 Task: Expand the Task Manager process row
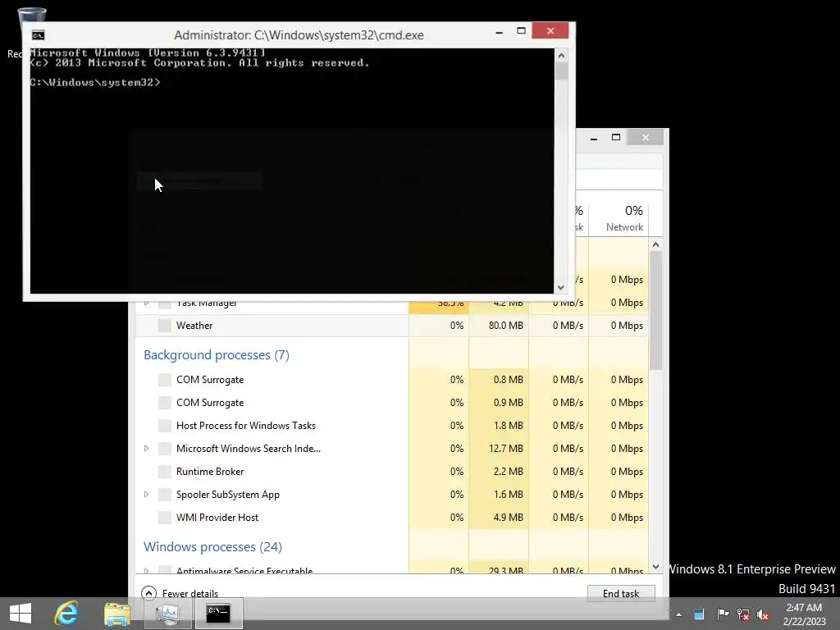146,304
